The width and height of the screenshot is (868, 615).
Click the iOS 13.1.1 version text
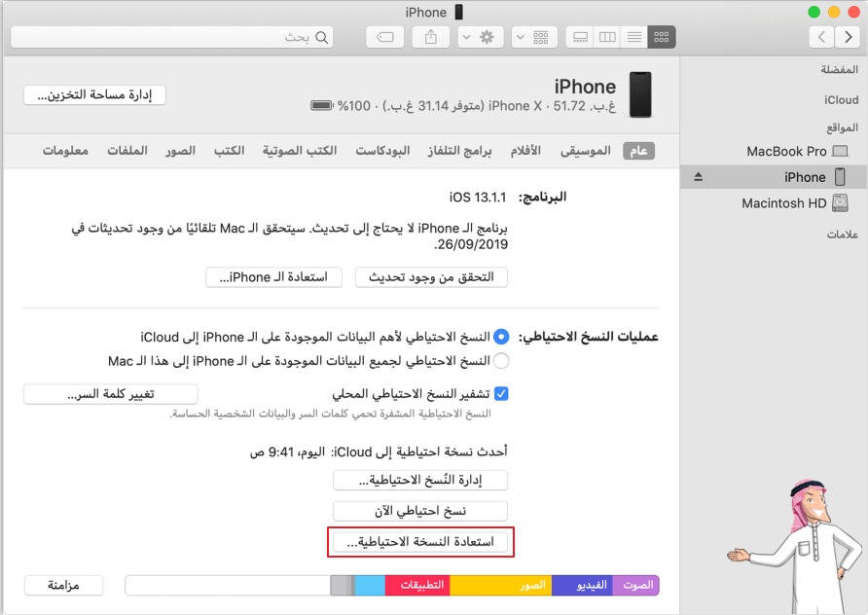[x=477, y=198]
